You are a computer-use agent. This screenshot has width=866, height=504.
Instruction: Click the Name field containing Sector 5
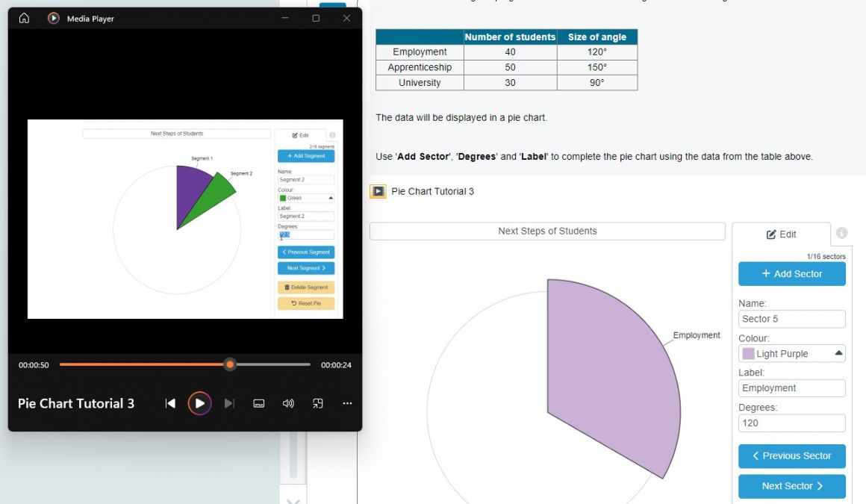pos(791,319)
